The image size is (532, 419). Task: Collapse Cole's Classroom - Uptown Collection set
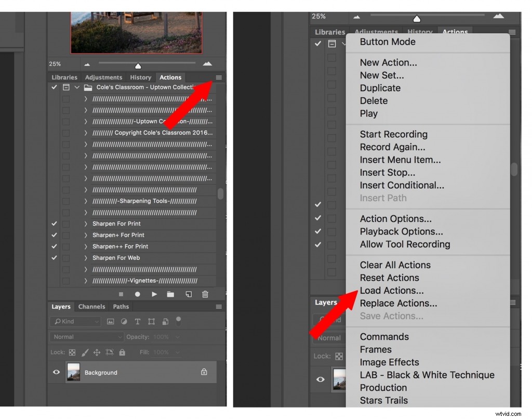[x=77, y=87]
